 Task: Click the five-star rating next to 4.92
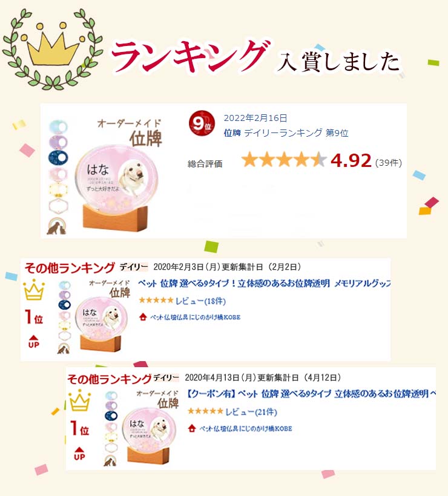point(284,160)
